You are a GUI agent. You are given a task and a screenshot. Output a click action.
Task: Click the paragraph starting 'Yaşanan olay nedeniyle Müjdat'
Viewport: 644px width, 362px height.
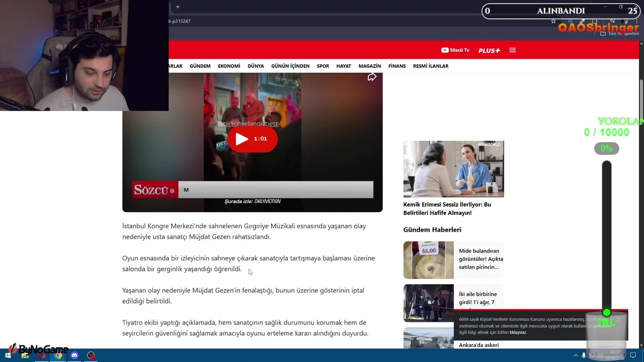[x=243, y=296]
